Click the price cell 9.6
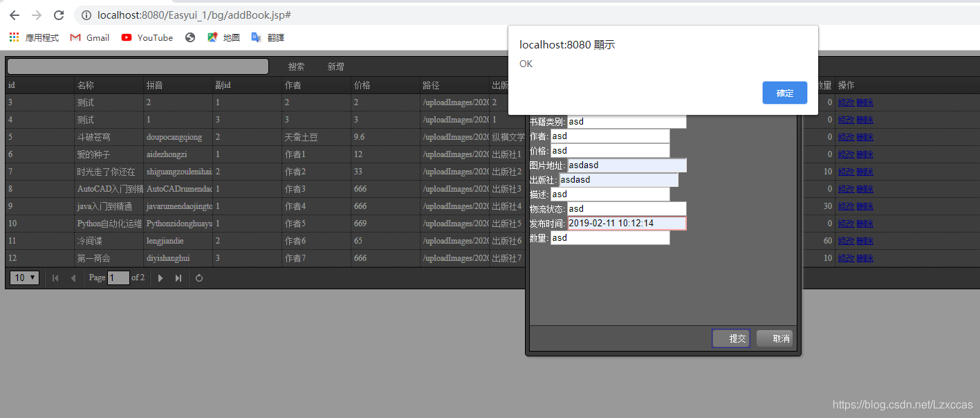Screen dimensions: 980x418 point(359,137)
